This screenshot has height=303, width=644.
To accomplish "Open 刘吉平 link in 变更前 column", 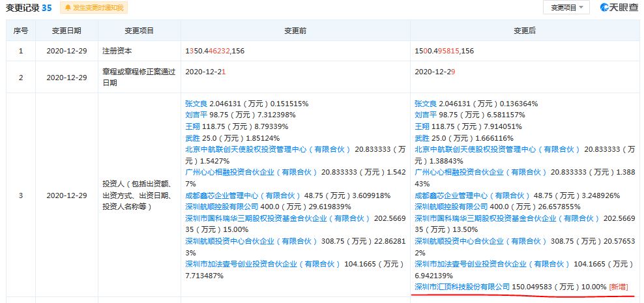I will coord(197,115).
